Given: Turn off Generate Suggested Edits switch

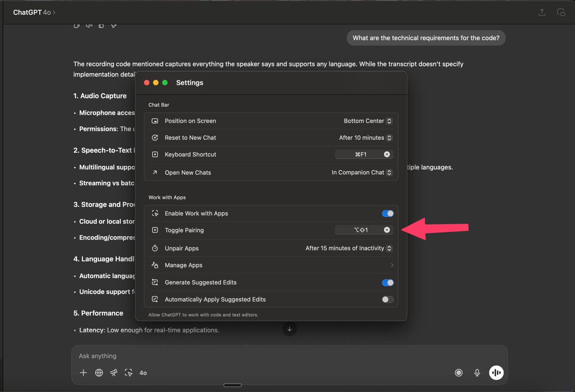Looking at the screenshot, I should pyautogui.click(x=388, y=283).
